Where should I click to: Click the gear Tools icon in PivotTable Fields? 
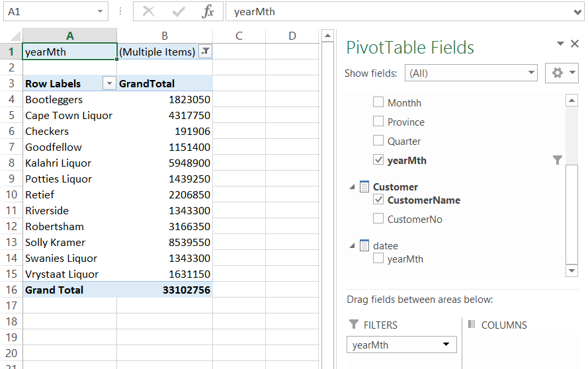pos(558,73)
